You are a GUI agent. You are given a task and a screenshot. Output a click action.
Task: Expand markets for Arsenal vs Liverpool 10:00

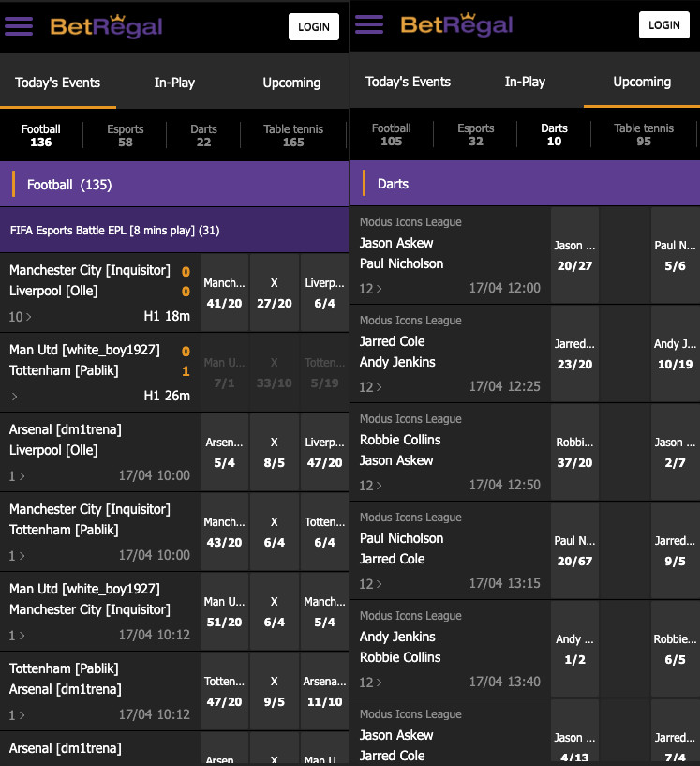[x=17, y=475]
